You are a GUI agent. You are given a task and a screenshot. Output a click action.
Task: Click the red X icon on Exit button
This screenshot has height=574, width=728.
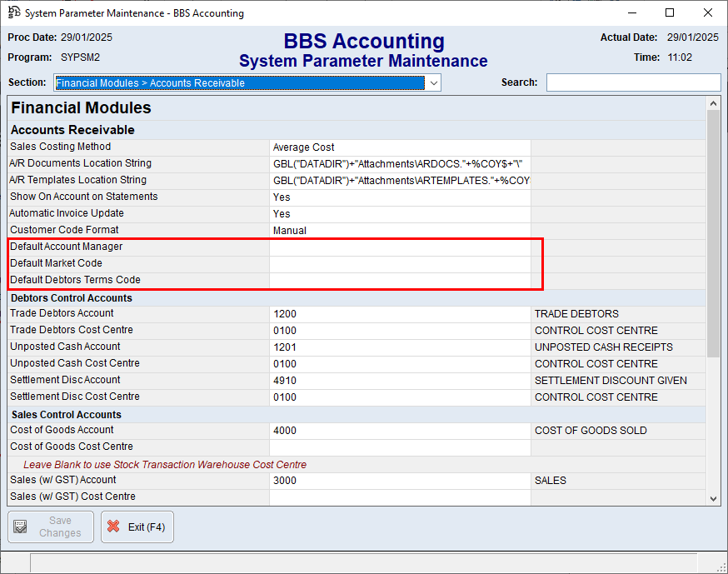(113, 527)
